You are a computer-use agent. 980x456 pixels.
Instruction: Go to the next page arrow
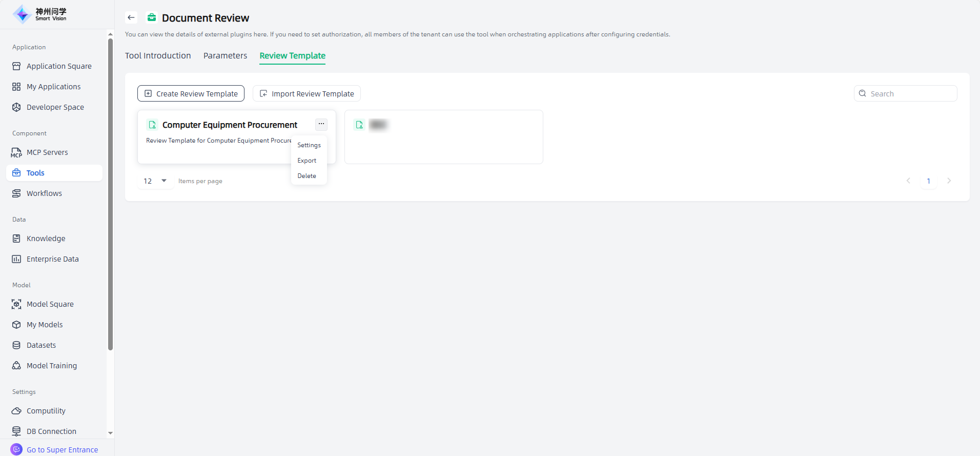point(949,181)
